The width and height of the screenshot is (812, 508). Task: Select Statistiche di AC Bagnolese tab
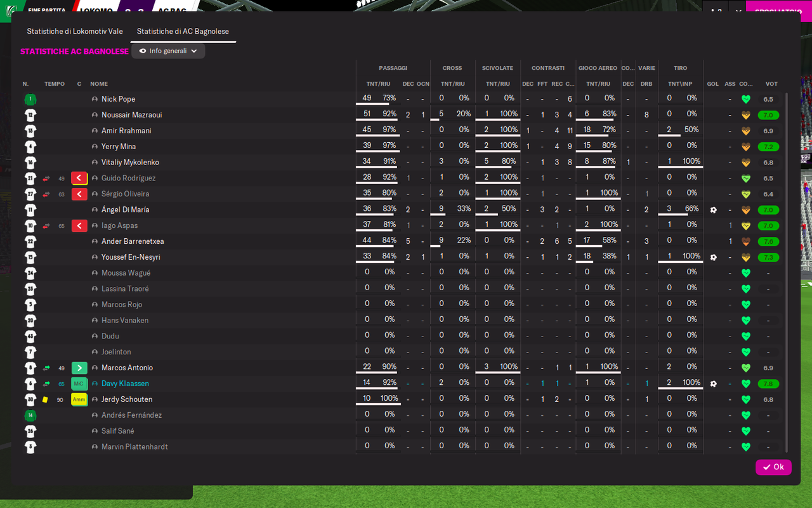click(183, 31)
